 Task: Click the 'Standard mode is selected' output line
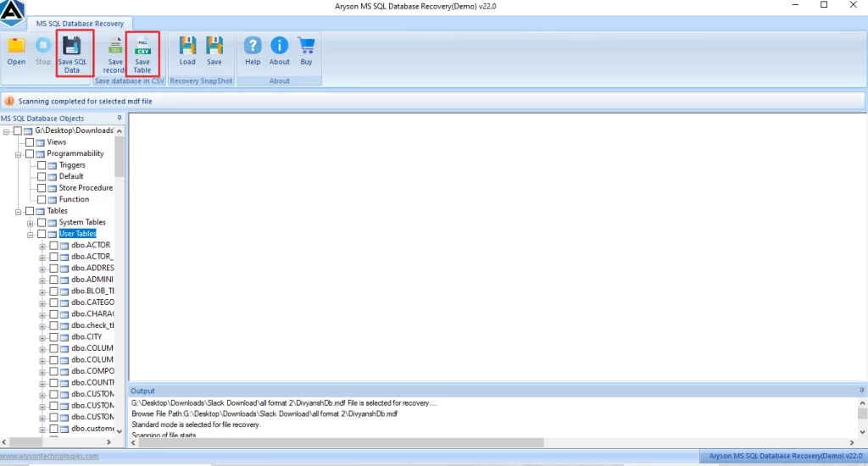pos(196,424)
